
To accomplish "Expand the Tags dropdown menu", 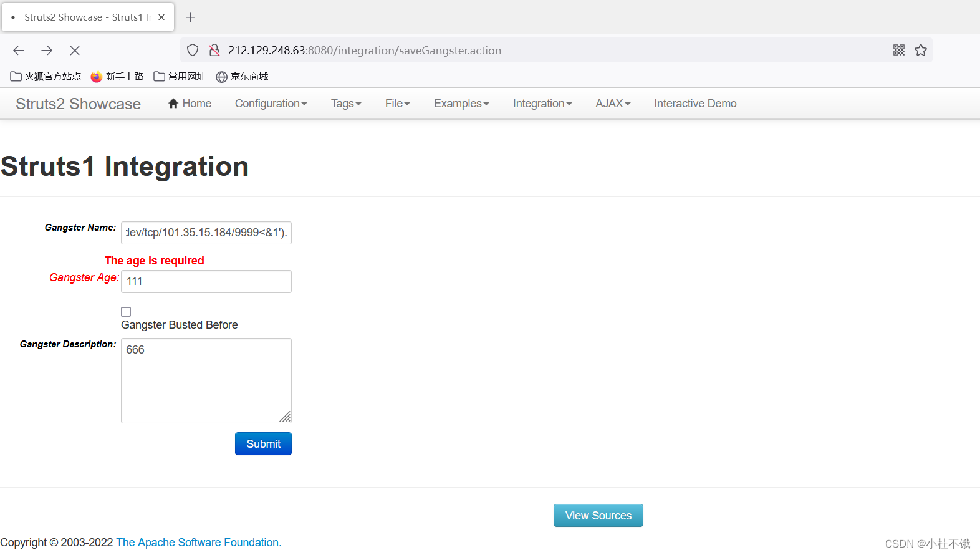I will (346, 104).
